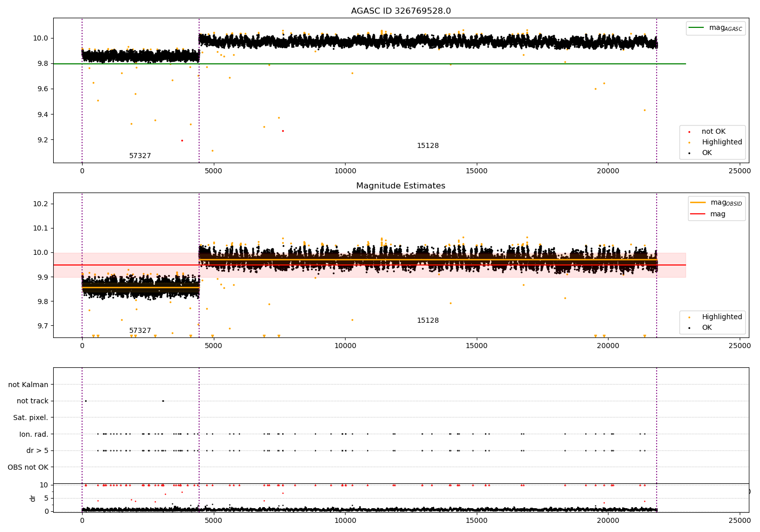Image resolution: width=760 pixels, height=532 pixels.
Task: Click the rotated "dr" axis label
Action: pos(33,498)
